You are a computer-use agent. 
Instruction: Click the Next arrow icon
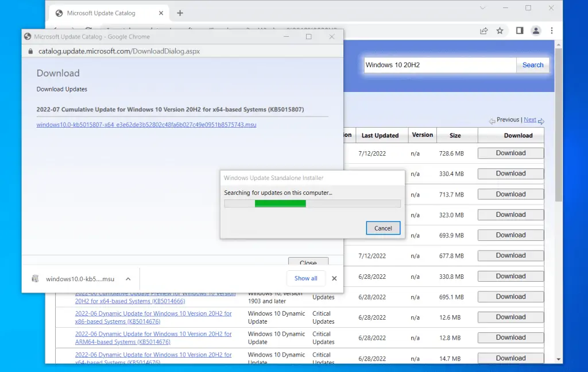pos(541,121)
